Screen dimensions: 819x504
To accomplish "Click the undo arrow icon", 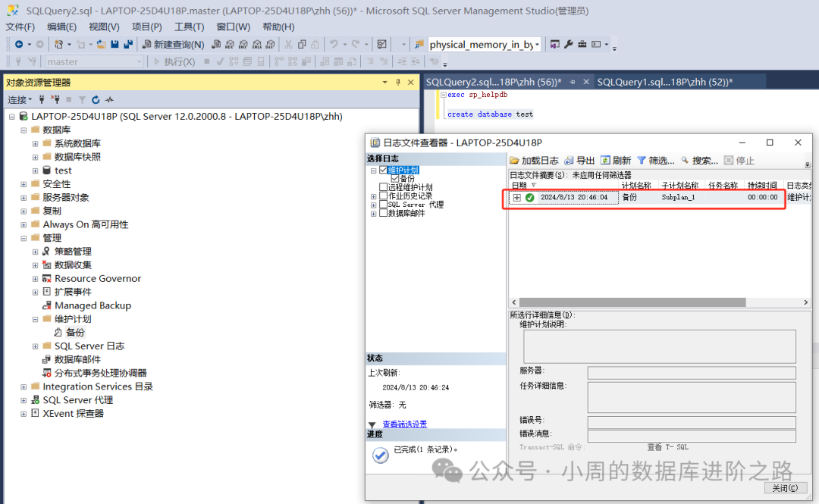I will coord(334,45).
